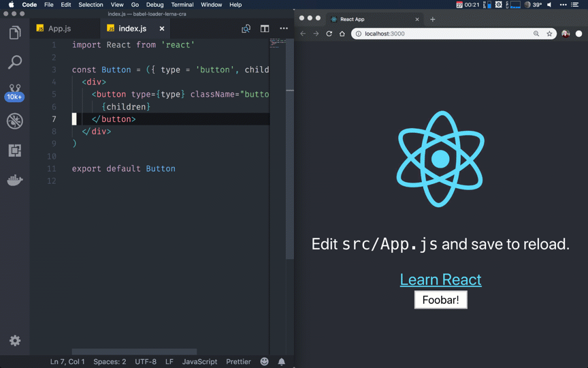Select the React App browser tab
This screenshot has height=368, width=588.
point(375,19)
